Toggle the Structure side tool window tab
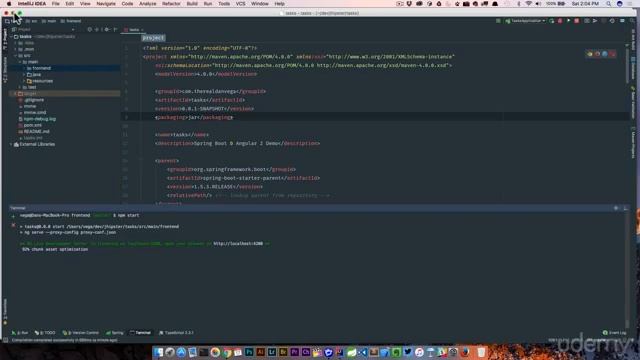Screen dimensions: 640x360 [5, 70]
